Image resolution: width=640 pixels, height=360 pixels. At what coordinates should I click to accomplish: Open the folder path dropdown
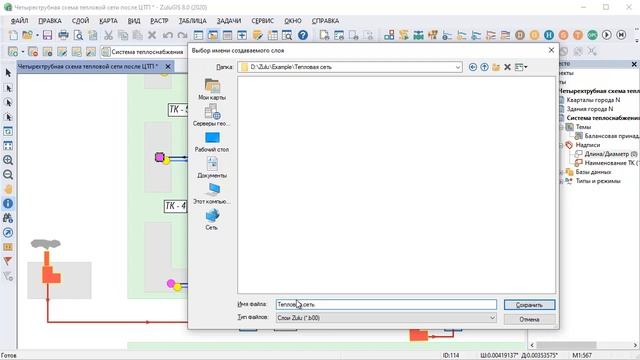tap(458, 67)
